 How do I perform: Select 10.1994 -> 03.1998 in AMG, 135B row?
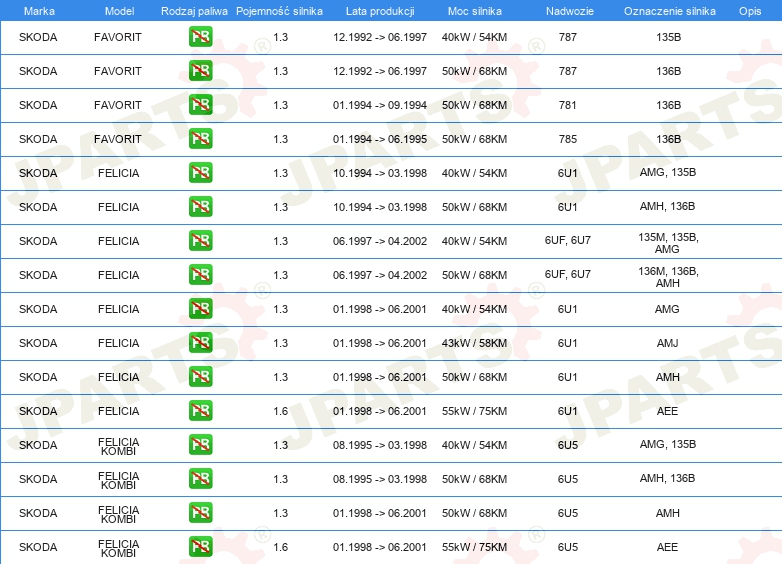[380, 173]
